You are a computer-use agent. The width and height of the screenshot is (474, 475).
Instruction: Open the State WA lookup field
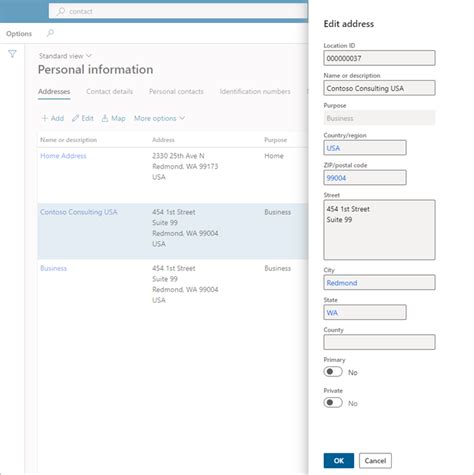[365, 312]
